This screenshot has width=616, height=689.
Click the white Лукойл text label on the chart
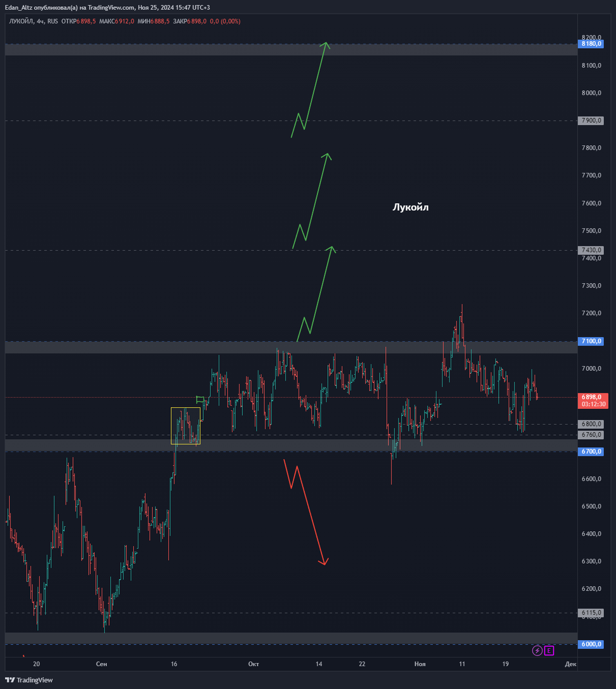tap(410, 207)
